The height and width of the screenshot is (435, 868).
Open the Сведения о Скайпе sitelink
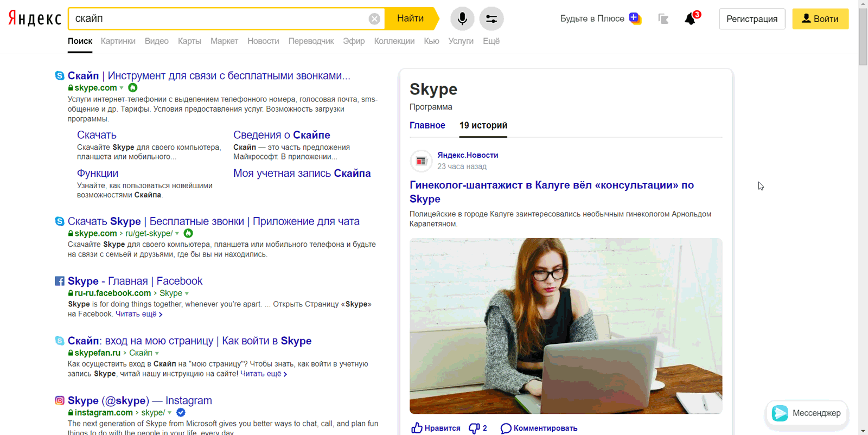pos(282,135)
